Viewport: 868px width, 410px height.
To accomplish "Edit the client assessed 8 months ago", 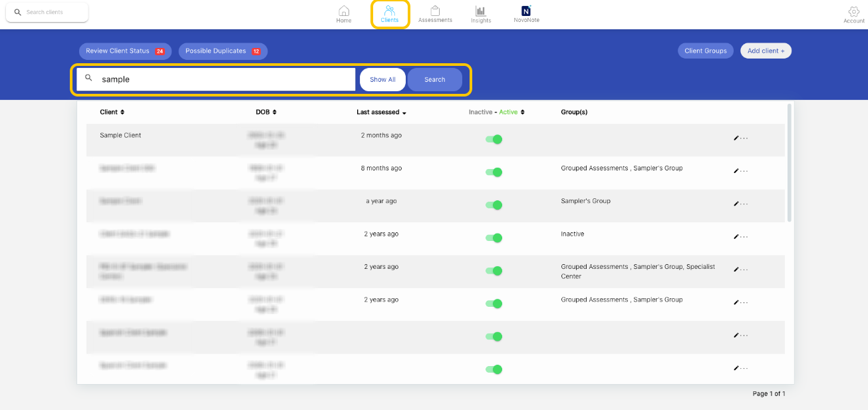I will (736, 171).
